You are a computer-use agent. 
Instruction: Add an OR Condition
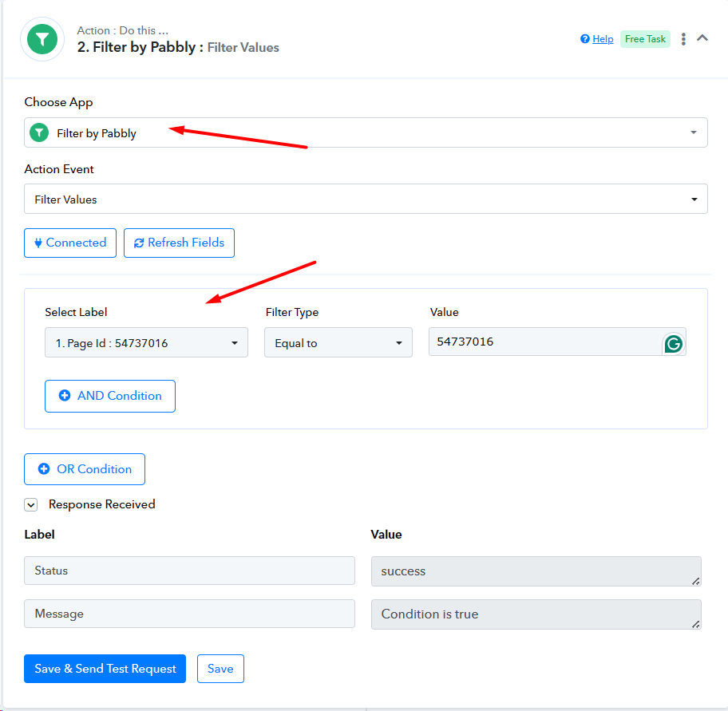[x=85, y=469]
